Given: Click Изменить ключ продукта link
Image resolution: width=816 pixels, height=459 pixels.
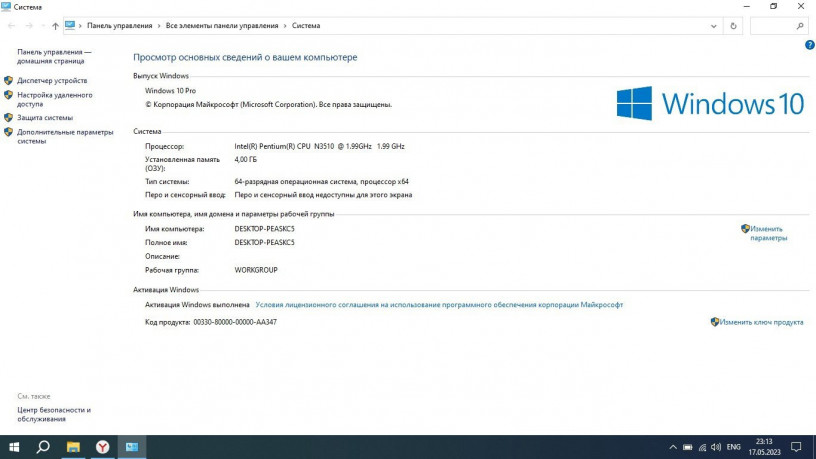Looking at the screenshot, I should (761, 322).
